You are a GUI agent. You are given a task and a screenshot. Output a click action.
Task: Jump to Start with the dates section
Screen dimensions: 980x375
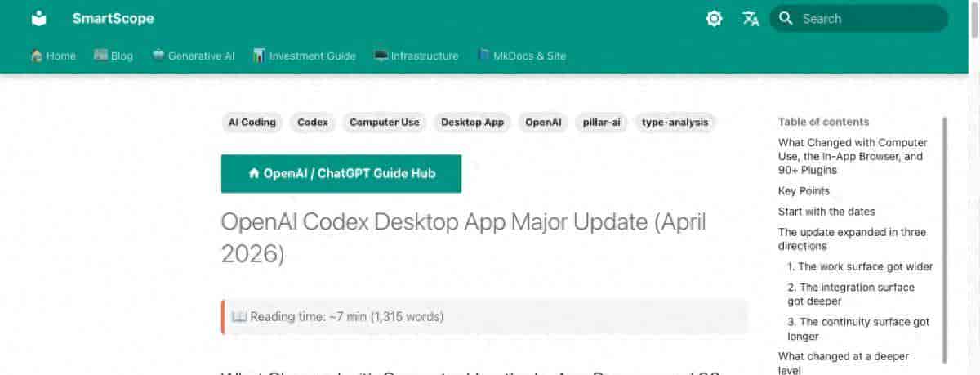827,211
